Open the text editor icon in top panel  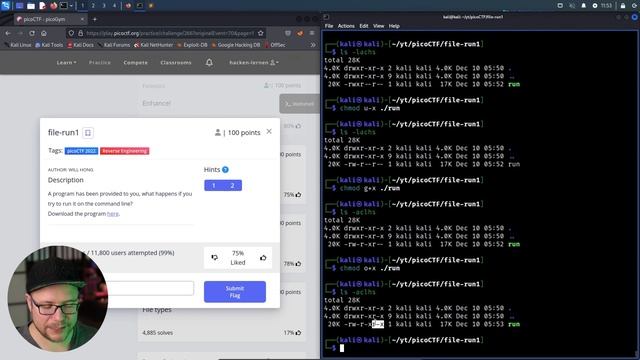pos(42,6)
